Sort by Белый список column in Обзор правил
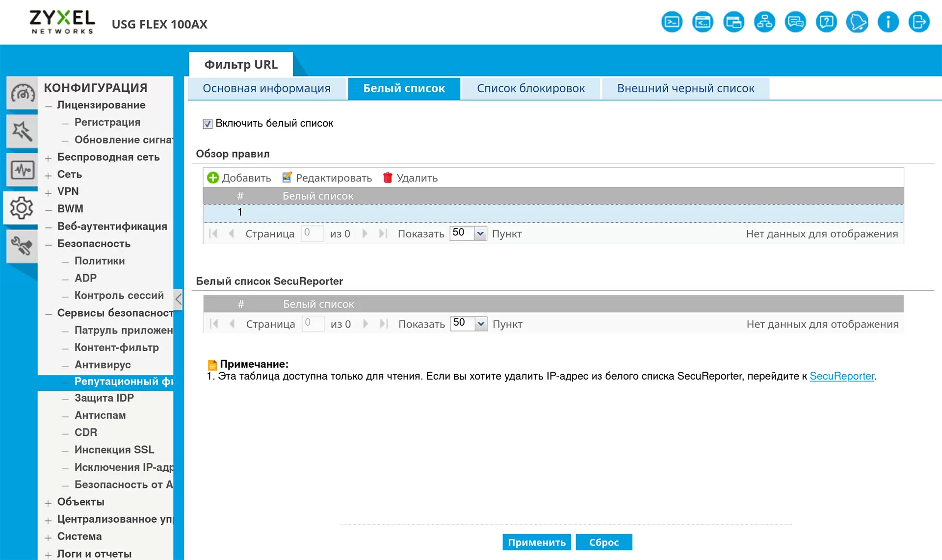Screen dimensions: 942x560 tap(318, 196)
